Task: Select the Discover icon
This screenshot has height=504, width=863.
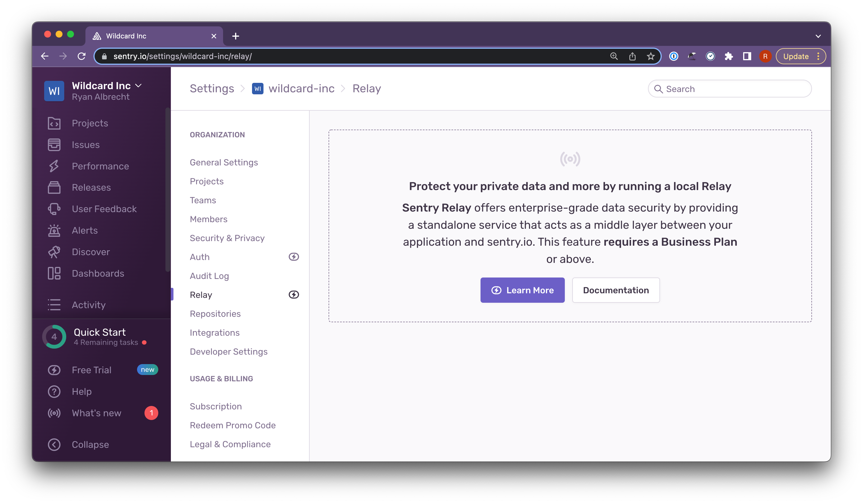Action: [54, 252]
